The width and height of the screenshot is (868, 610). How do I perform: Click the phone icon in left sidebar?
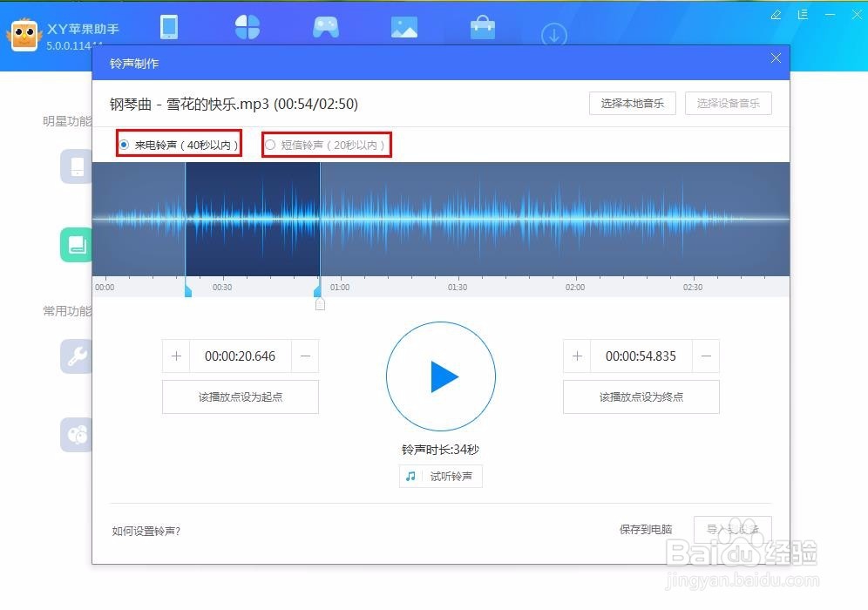coord(77,166)
